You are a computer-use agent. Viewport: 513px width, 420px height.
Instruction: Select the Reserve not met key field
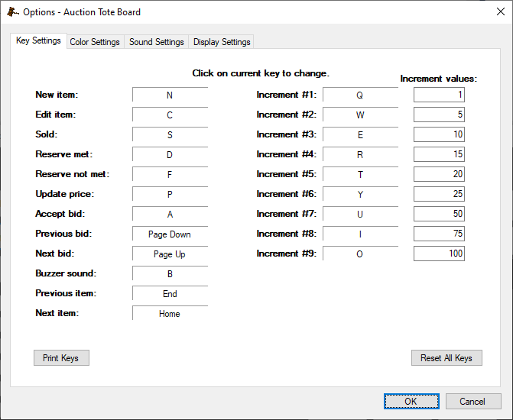[170, 175]
